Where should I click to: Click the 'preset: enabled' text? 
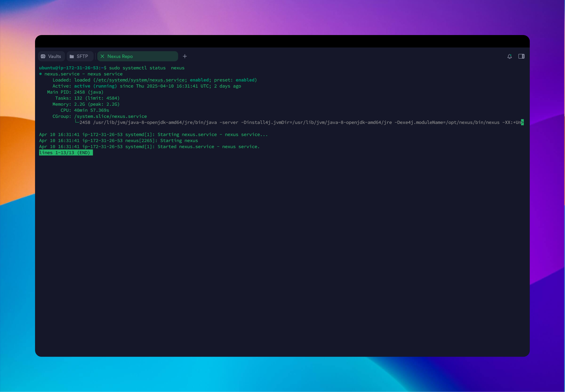coord(235,80)
